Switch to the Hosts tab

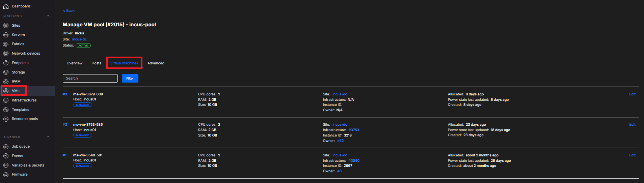tap(96, 63)
